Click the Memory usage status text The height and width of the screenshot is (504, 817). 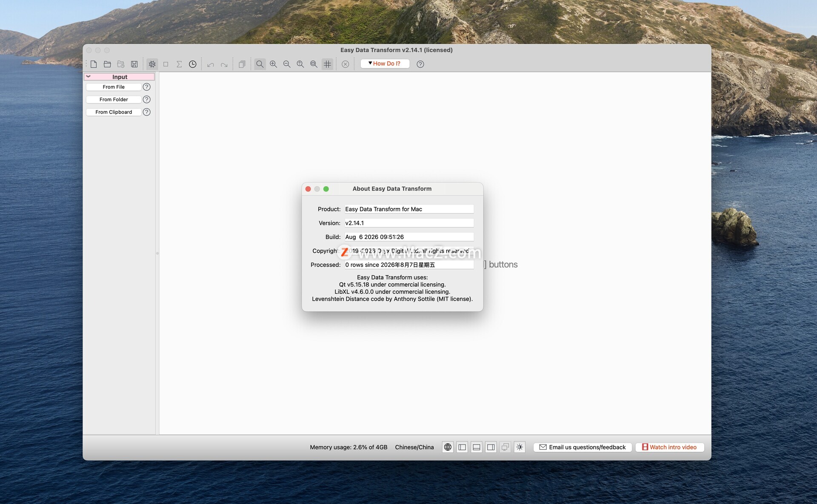[x=349, y=447]
